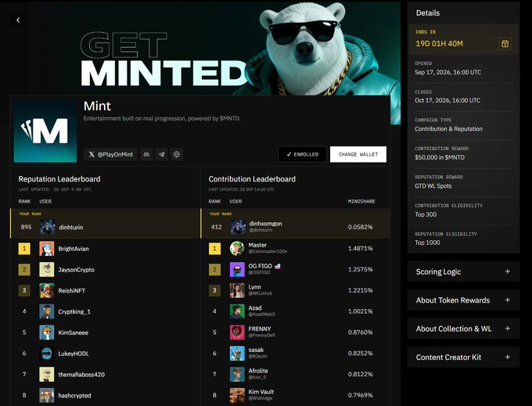This screenshot has width=532, height=406.
Task: Click Cryptking_1's avatar
Action: 46,311
